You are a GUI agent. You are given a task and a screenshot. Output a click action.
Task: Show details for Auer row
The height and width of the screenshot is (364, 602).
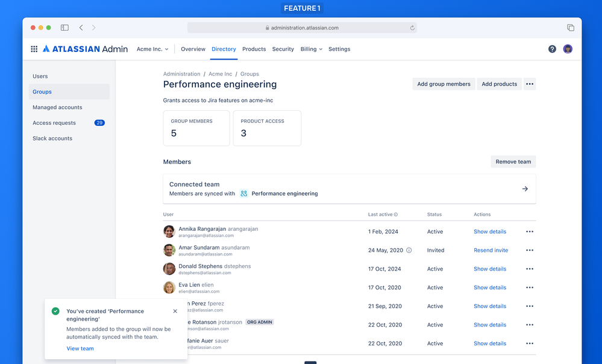point(490,344)
